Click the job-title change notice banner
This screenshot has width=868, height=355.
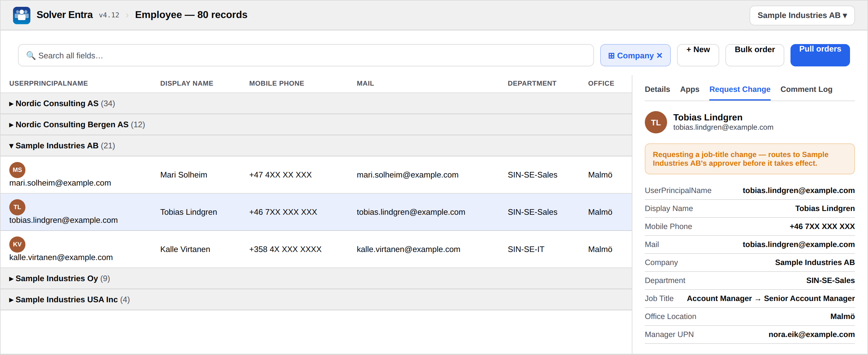749,159
